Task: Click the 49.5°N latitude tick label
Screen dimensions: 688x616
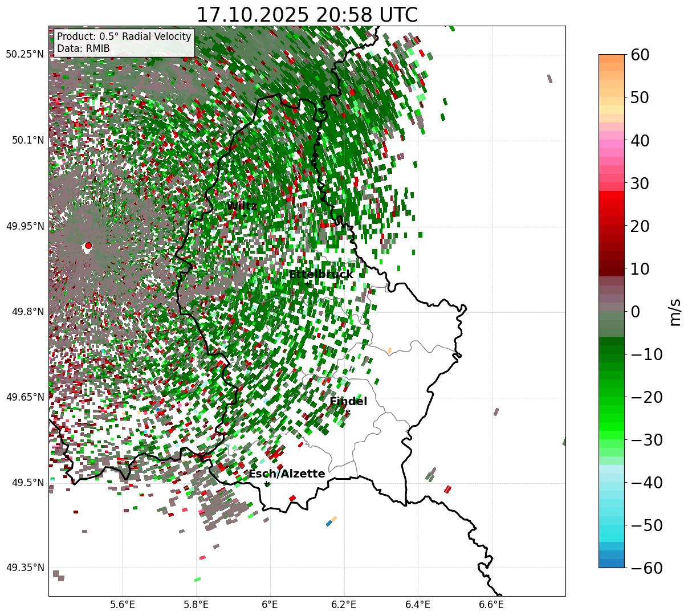Action: (27, 483)
